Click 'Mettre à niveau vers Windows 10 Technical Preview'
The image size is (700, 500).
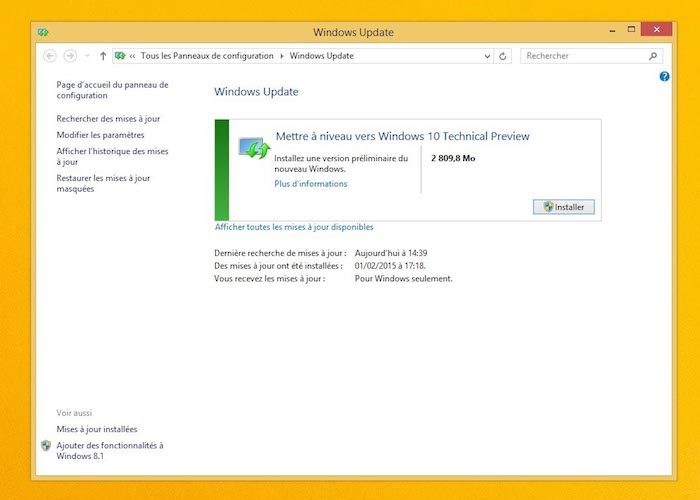(403, 136)
